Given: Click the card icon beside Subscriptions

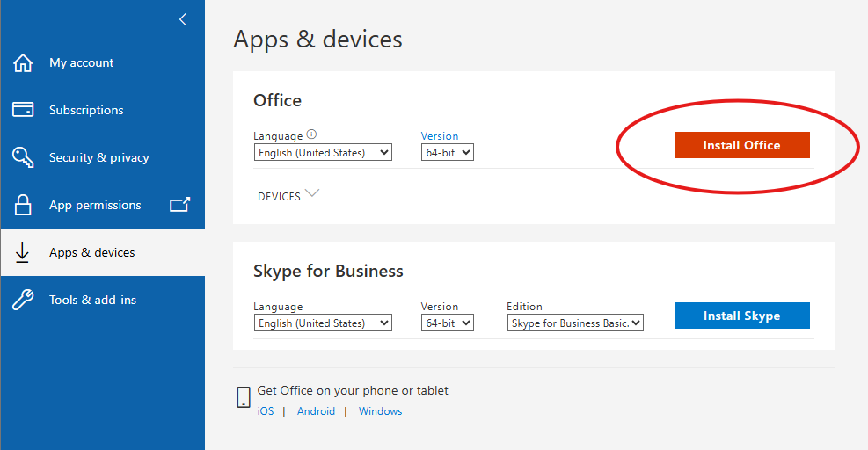Looking at the screenshot, I should (23, 110).
